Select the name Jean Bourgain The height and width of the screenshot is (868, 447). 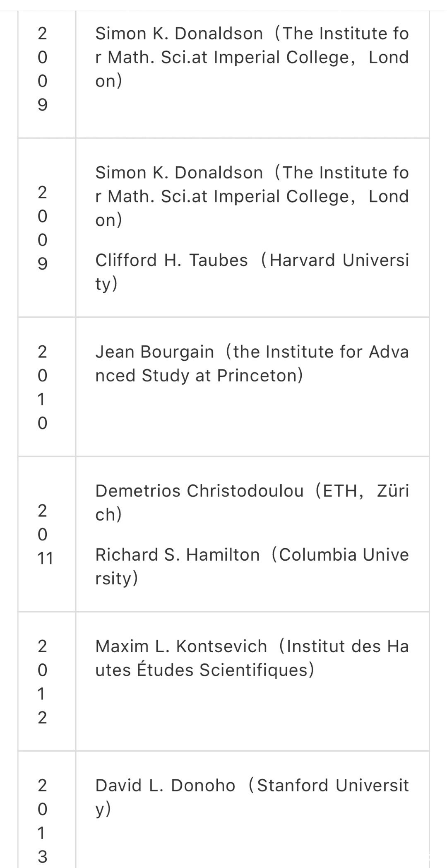154,352
